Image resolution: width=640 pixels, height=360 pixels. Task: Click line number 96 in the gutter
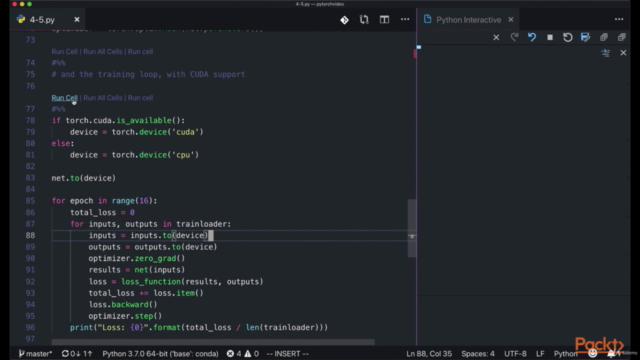pyautogui.click(x=30, y=327)
